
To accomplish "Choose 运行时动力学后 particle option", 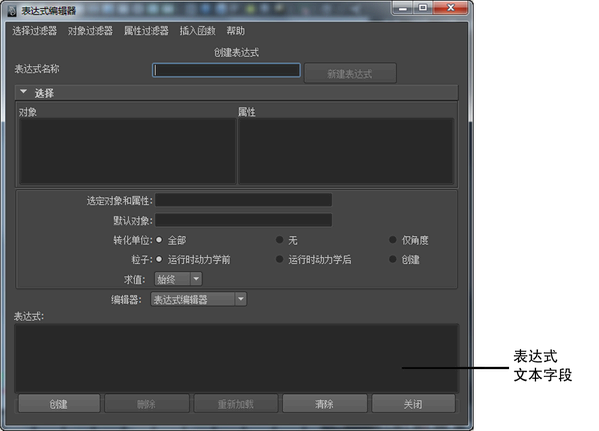I will tap(280, 259).
